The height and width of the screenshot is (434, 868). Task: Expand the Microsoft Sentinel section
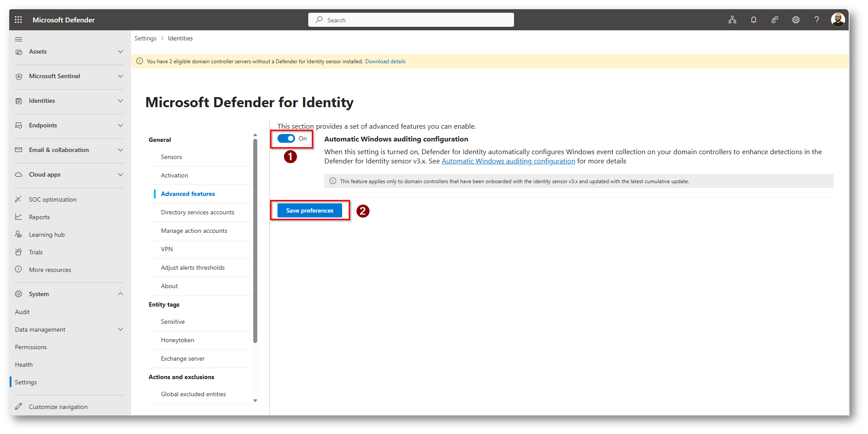tap(120, 76)
